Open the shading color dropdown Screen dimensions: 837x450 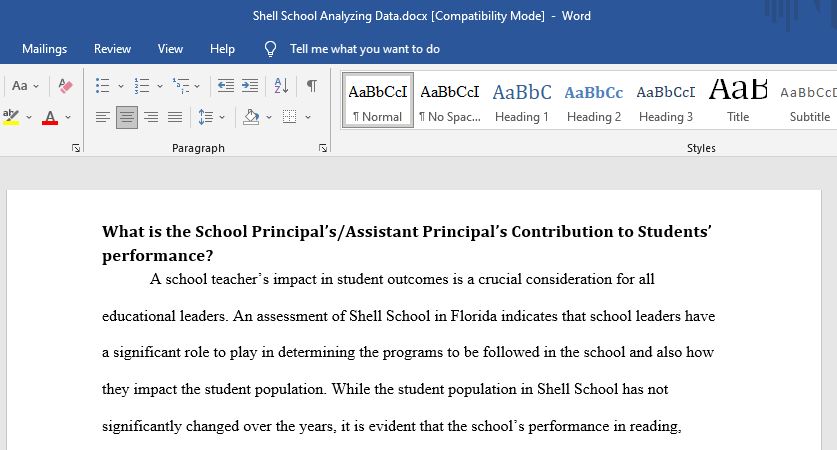click(269, 117)
